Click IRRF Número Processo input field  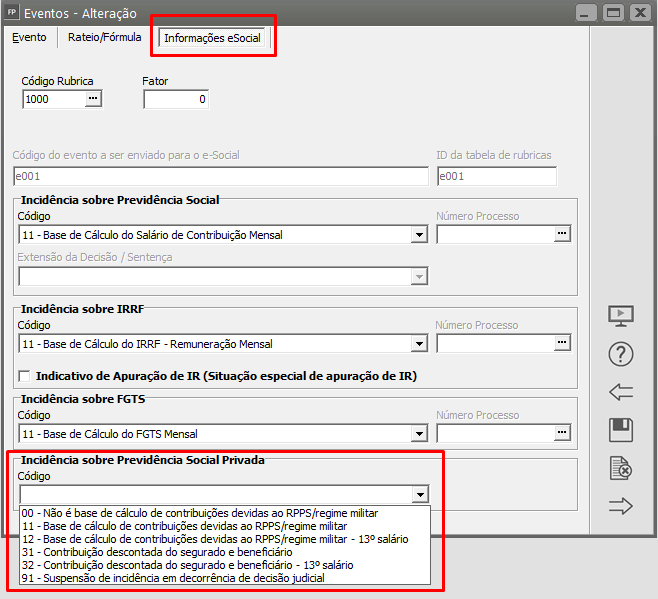(496, 343)
